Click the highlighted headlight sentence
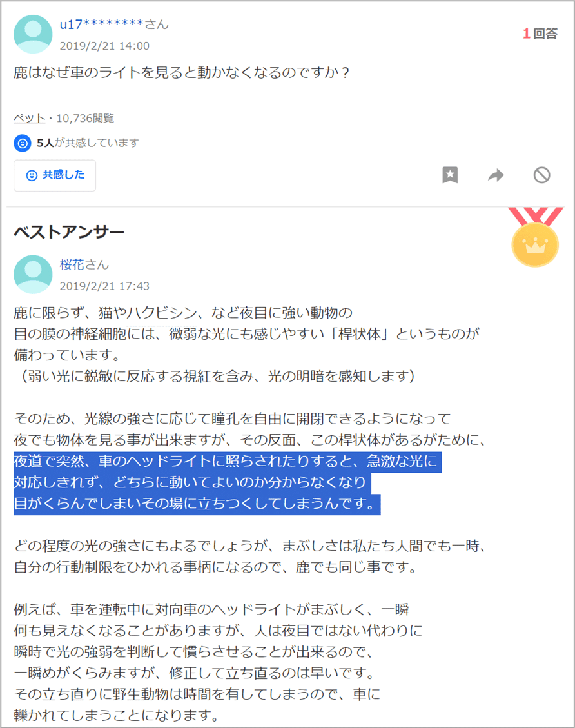 click(228, 482)
